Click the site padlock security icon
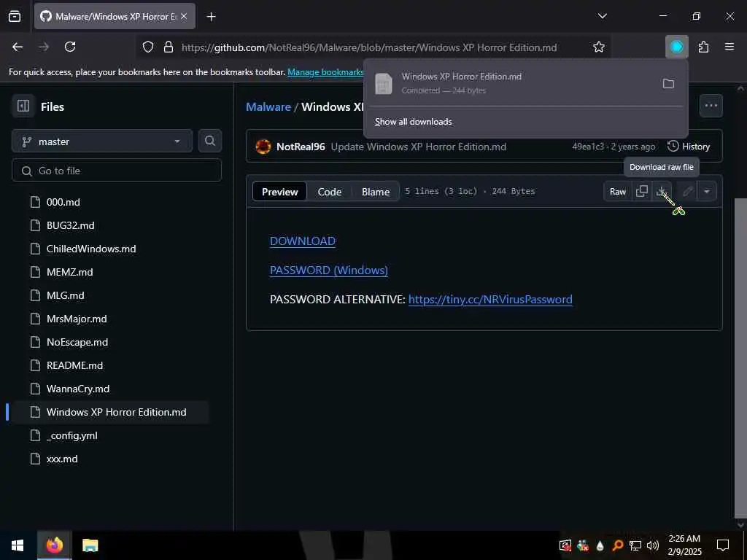 point(169,47)
